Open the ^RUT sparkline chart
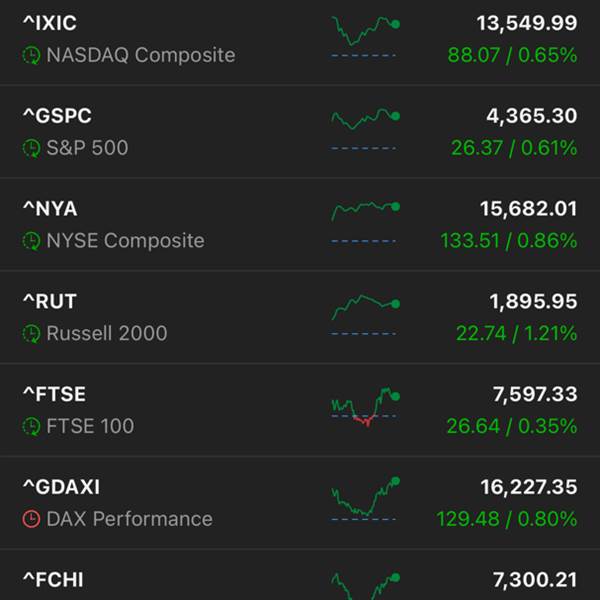The height and width of the screenshot is (600, 600). pyautogui.click(x=365, y=315)
